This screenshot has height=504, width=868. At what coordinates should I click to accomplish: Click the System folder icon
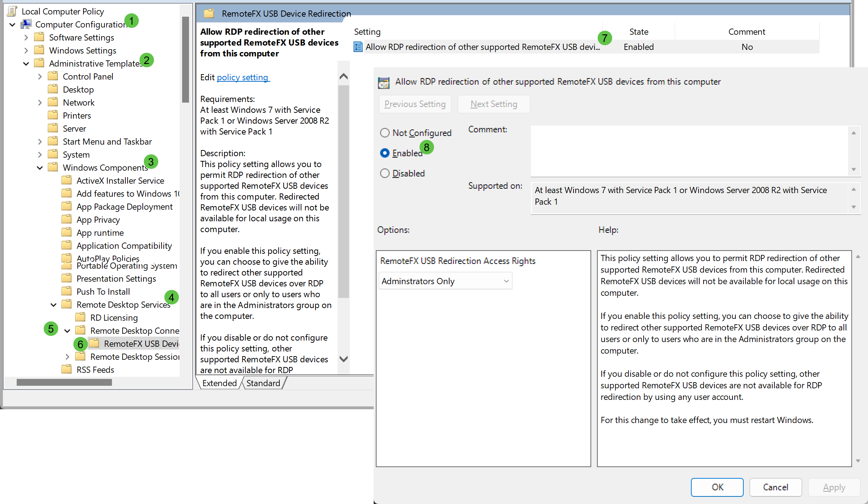53,154
